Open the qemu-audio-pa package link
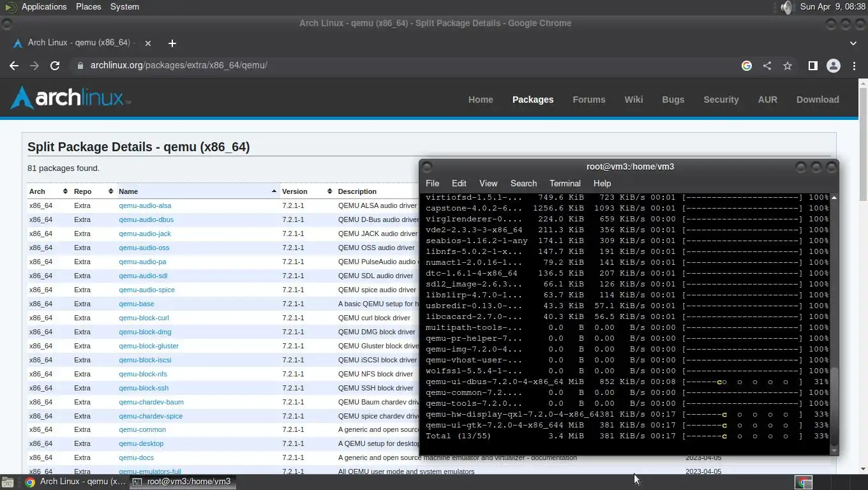Image resolution: width=868 pixels, height=490 pixels. tap(142, 262)
